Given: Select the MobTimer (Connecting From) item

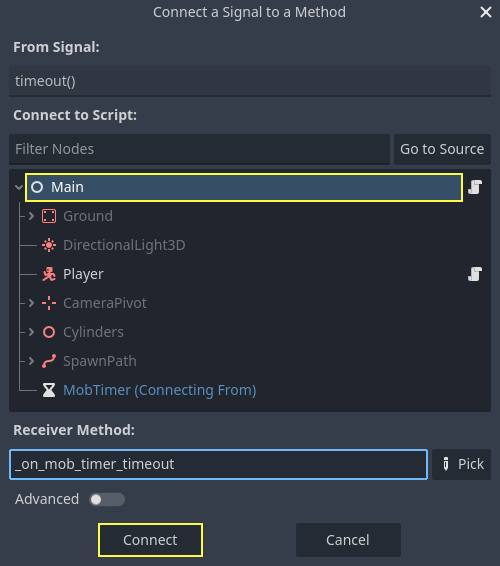Looking at the screenshot, I should (x=160, y=390).
